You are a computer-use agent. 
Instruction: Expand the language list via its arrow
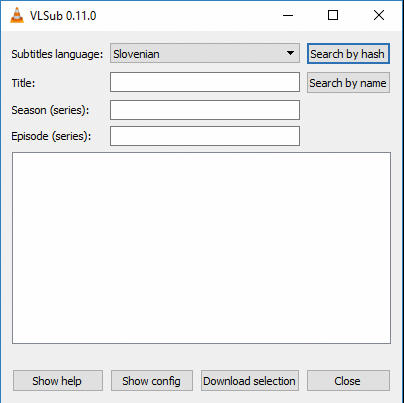click(290, 53)
